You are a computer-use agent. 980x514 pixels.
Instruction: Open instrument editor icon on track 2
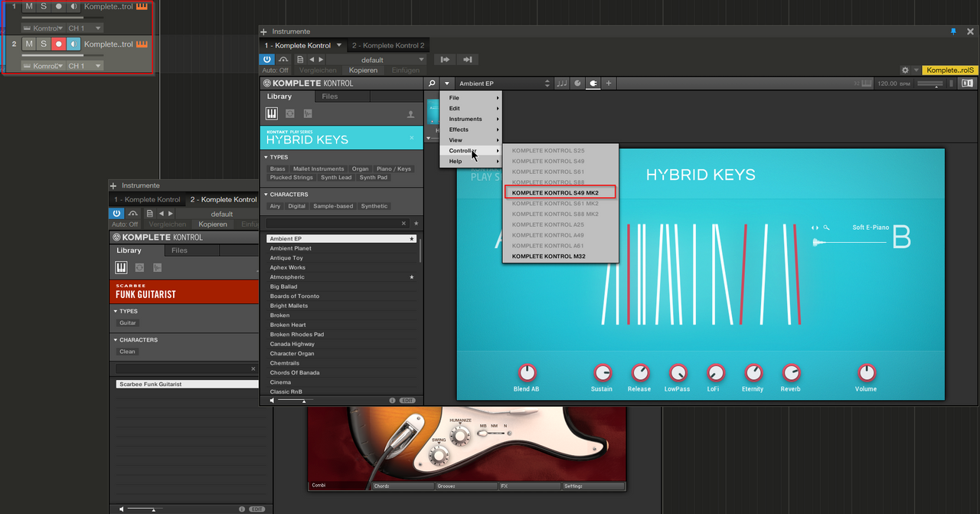[142, 44]
